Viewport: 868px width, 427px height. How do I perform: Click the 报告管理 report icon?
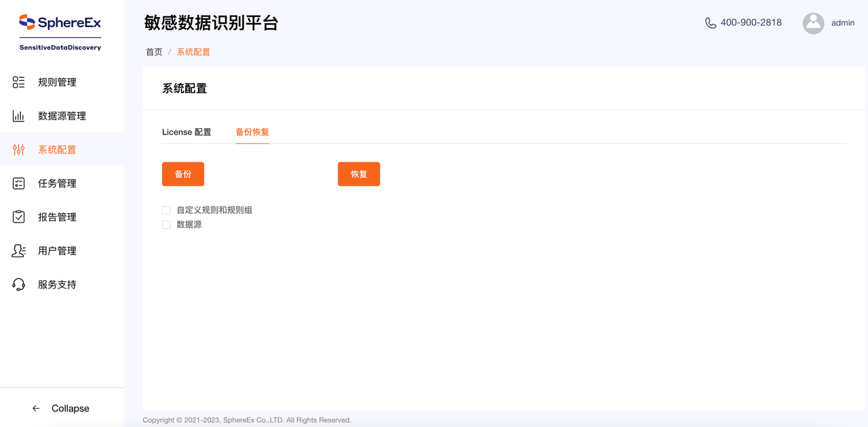[x=18, y=217]
